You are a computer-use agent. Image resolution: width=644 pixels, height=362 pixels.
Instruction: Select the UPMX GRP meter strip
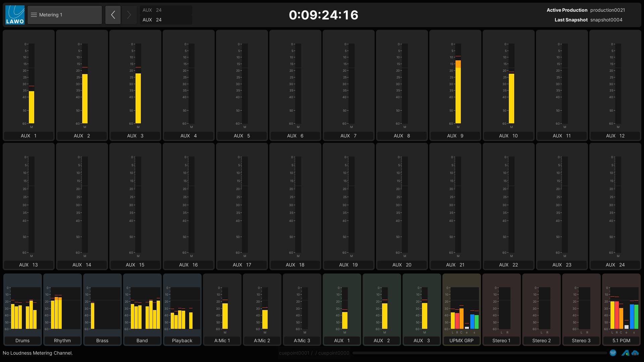tap(462, 308)
